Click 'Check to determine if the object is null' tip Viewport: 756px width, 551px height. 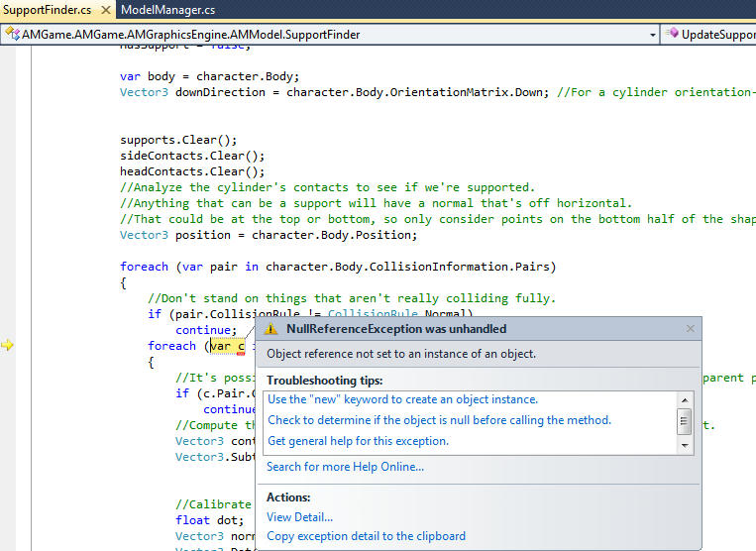(439, 420)
